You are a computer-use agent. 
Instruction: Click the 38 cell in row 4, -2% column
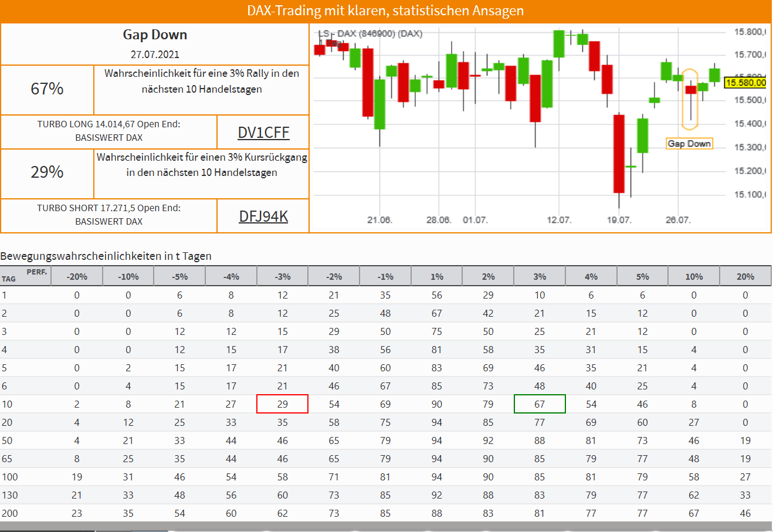334,350
